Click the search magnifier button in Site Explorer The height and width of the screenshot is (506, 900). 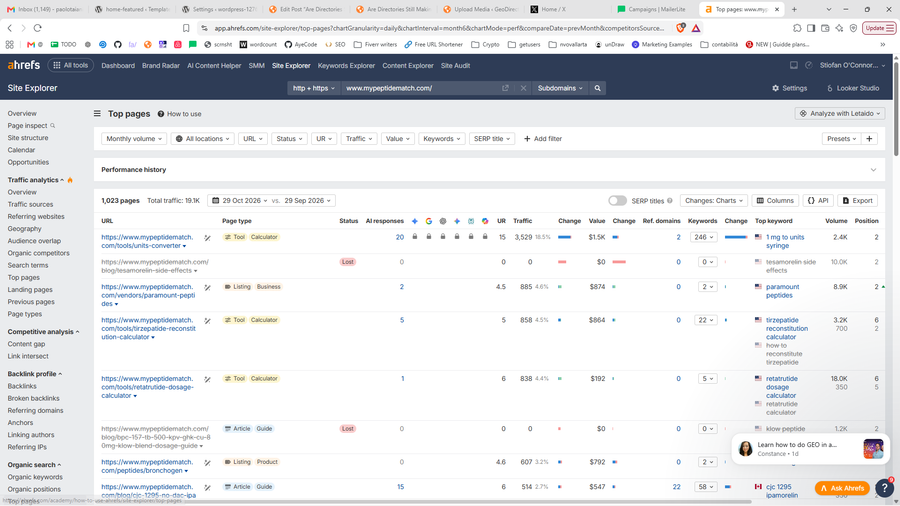point(598,88)
